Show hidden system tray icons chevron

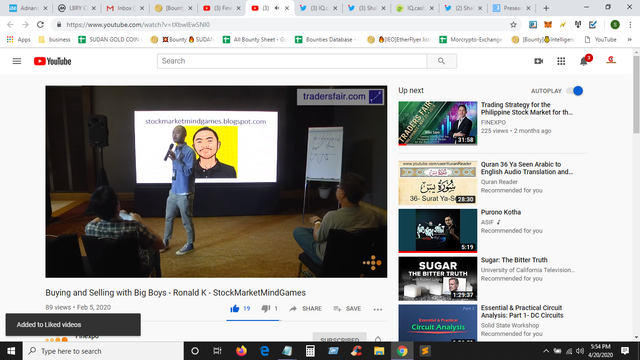click(x=546, y=351)
